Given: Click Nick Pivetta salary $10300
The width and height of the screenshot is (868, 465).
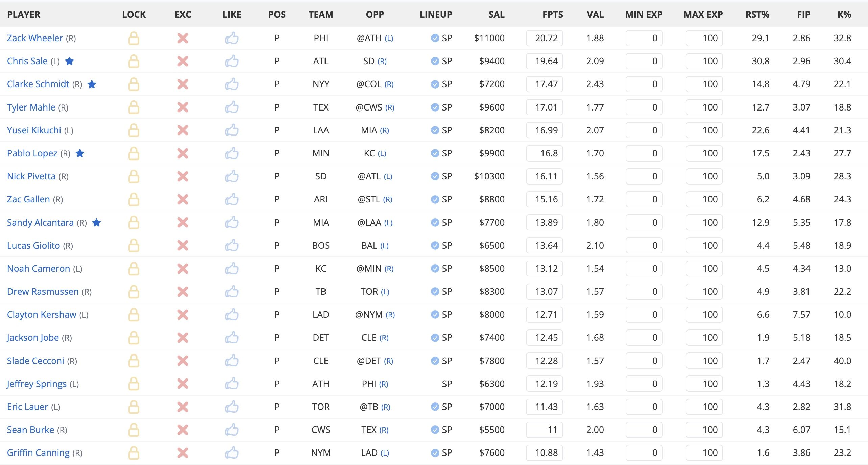Looking at the screenshot, I should tap(489, 176).
